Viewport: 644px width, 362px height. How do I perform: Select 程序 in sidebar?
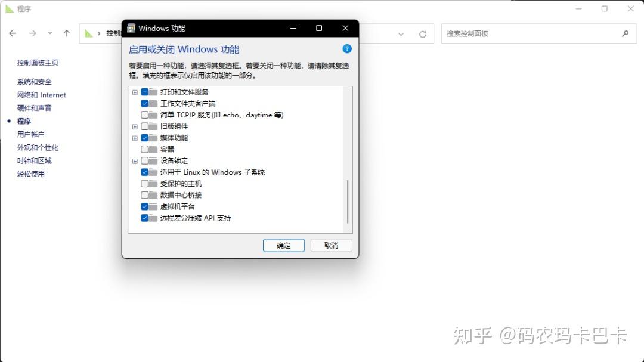(24, 121)
